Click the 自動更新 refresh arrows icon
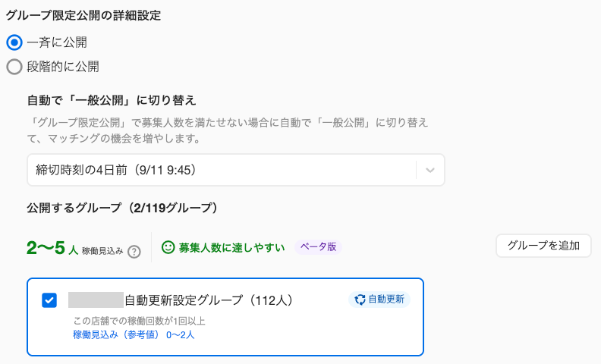Viewport: 601px width, 364px height. click(x=360, y=300)
